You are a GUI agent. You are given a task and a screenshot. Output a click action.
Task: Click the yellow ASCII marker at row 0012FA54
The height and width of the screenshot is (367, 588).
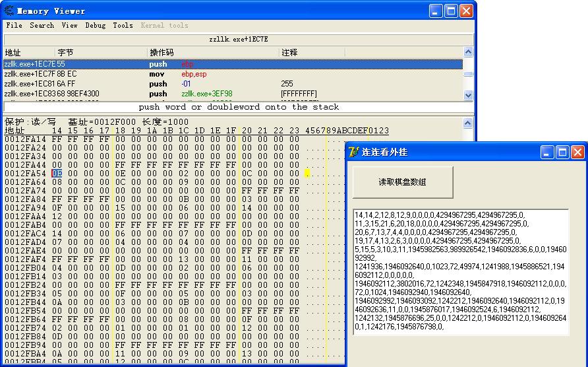point(307,173)
